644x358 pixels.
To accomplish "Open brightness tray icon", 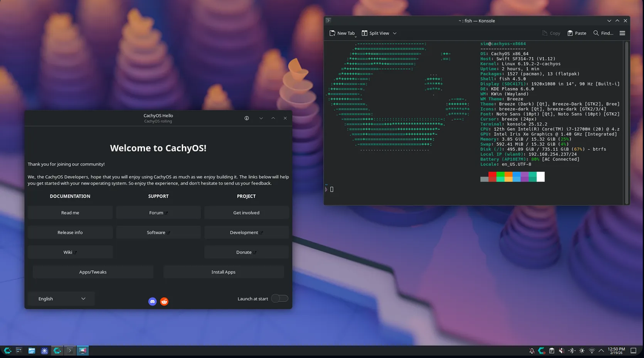I will 582,351.
